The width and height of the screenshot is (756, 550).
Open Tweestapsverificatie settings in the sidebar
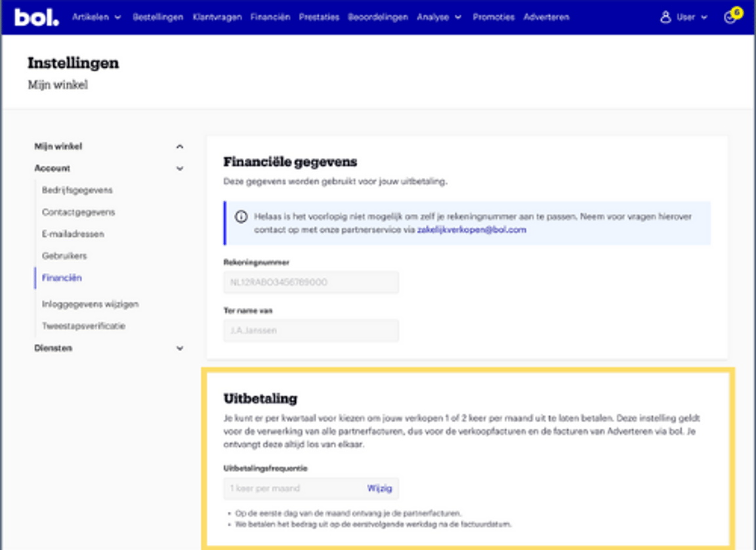tap(83, 326)
